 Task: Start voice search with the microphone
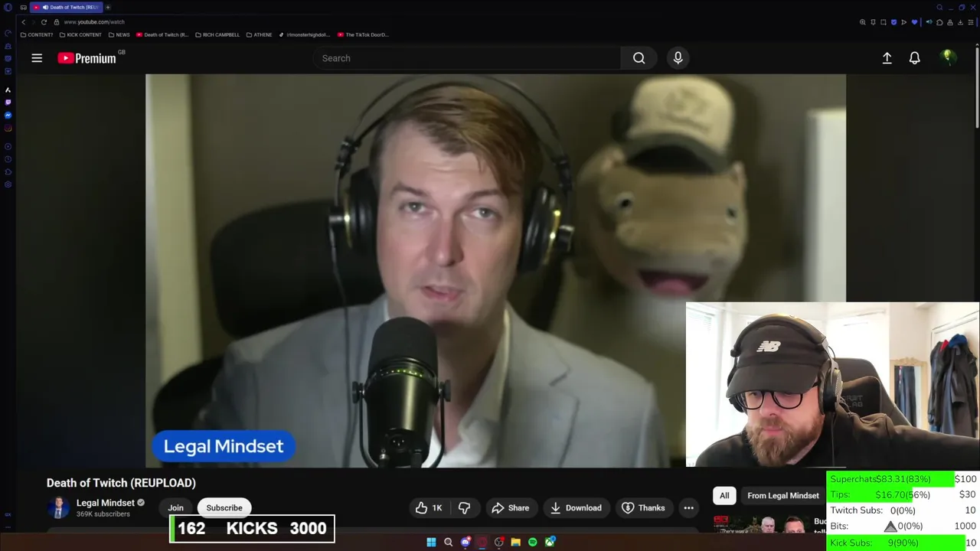[678, 58]
